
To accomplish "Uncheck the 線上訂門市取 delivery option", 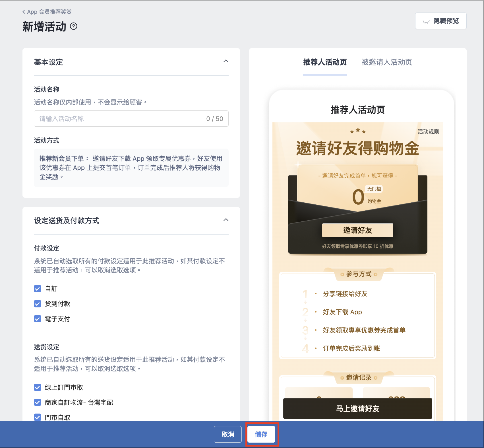I will tap(38, 387).
